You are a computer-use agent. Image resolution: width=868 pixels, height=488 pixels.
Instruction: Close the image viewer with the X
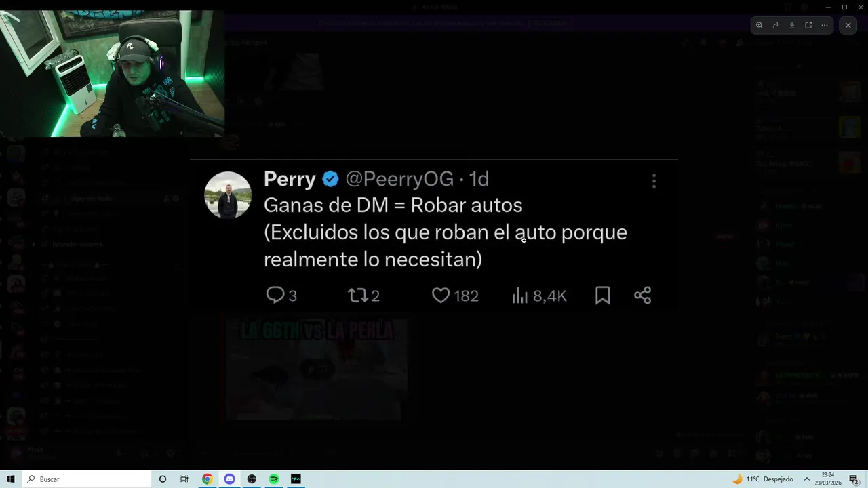pos(848,25)
